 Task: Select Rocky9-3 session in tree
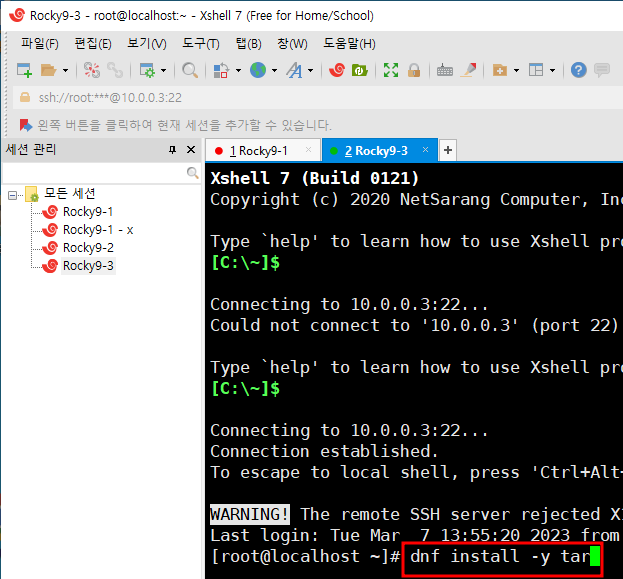88,265
